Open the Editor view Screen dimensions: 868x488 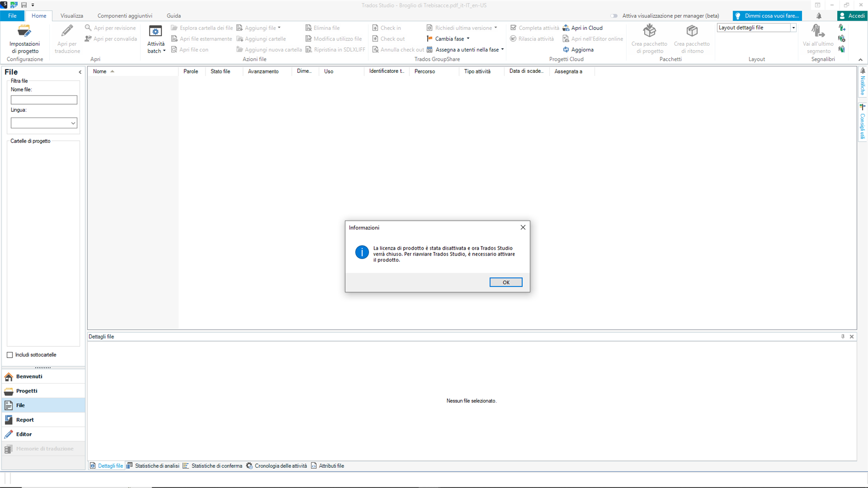43,434
